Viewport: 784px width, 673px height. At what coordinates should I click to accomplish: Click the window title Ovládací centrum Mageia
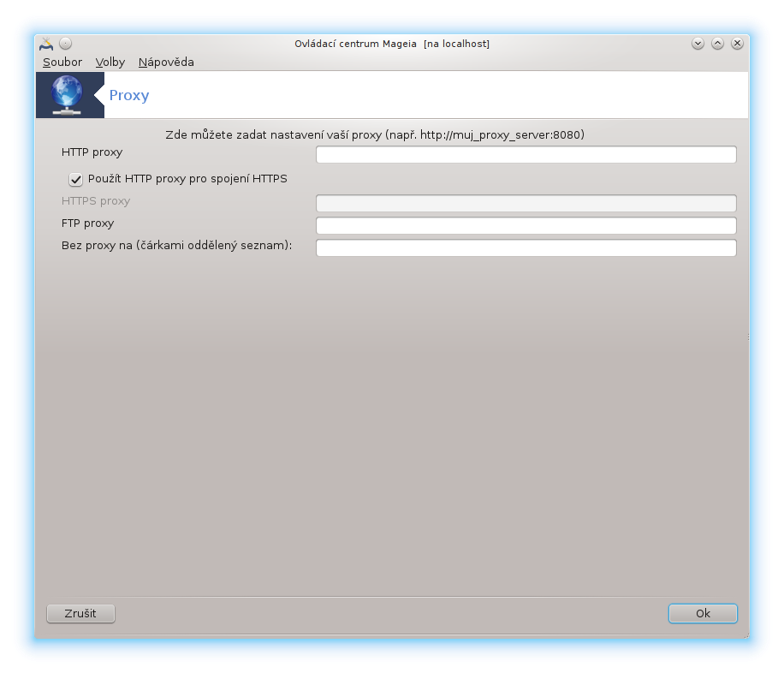[x=392, y=44]
